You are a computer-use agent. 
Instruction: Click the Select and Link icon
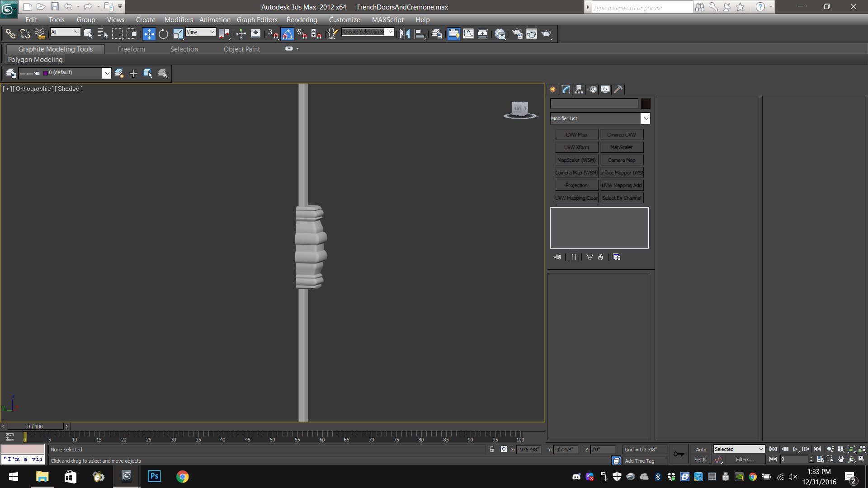10,34
